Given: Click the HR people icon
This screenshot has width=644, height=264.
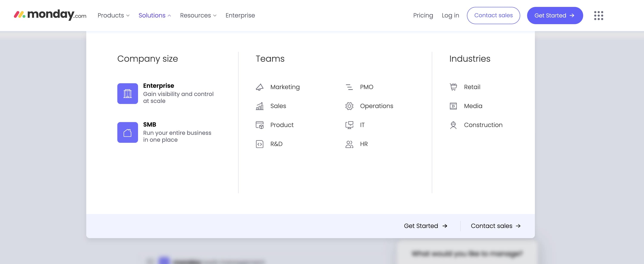Looking at the screenshot, I should click(349, 144).
